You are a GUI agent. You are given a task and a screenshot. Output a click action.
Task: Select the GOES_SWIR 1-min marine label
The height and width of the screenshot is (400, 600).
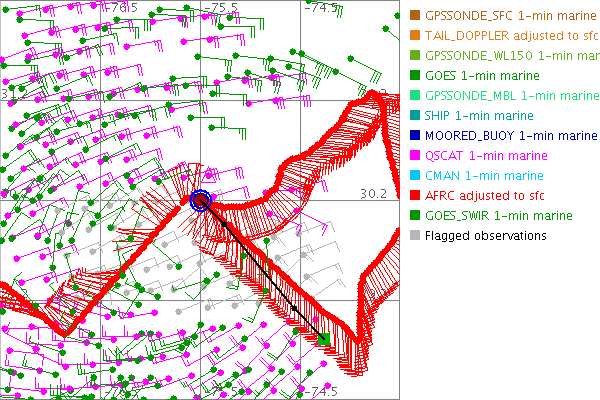tap(498, 216)
